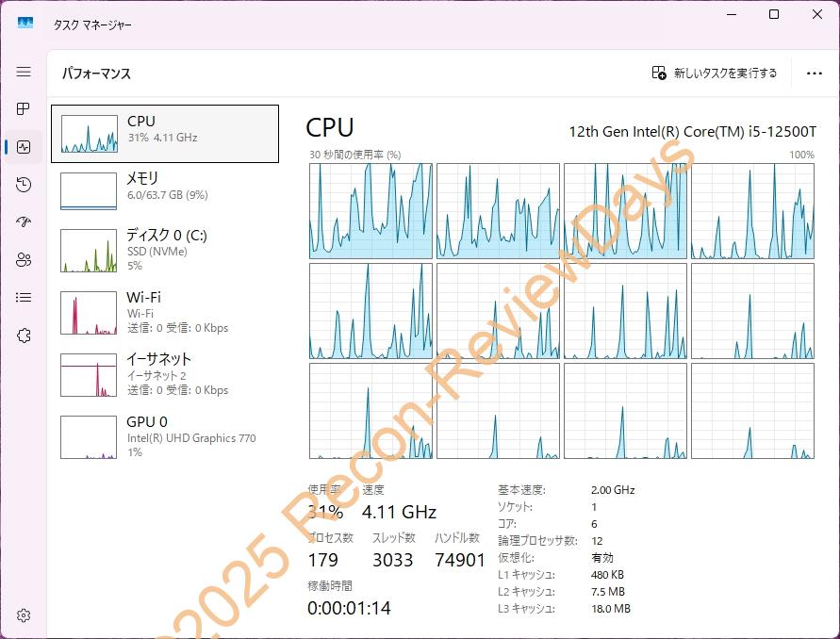Select the Performance page icon
The height and width of the screenshot is (639, 840).
(24, 147)
